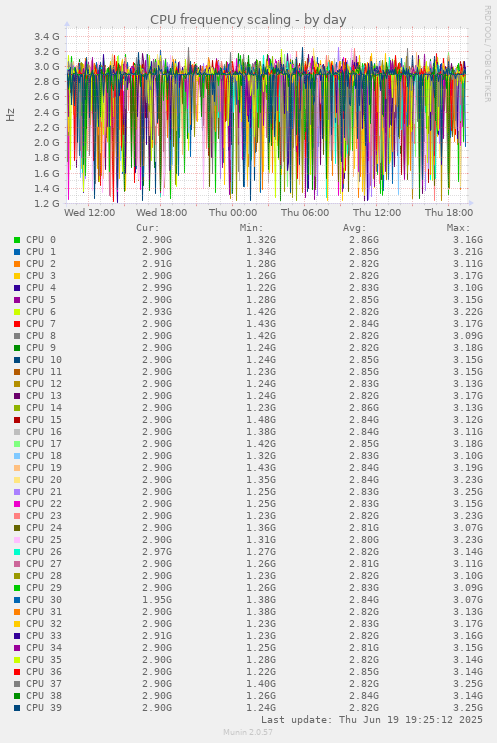The image size is (497, 743).
Task: Click CPU 15's minimum value '1.48G'
Action: 261,420
